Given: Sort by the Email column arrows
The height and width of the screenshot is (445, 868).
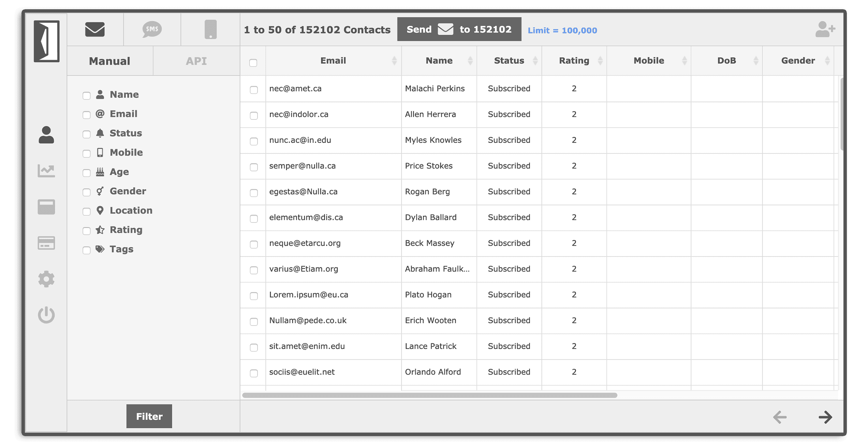Looking at the screenshot, I should tap(394, 61).
